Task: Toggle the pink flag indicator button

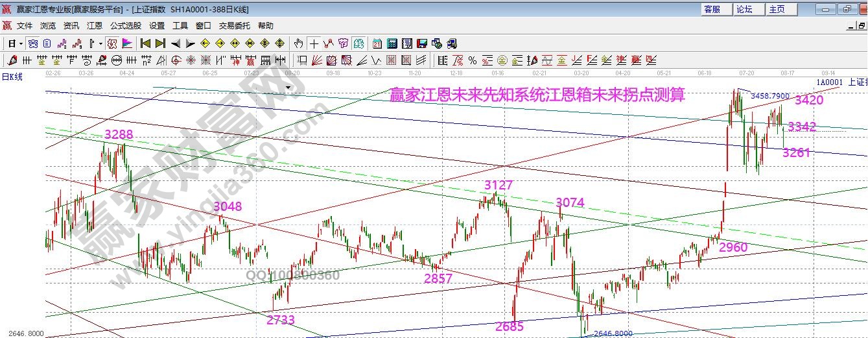Action: pos(127,43)
